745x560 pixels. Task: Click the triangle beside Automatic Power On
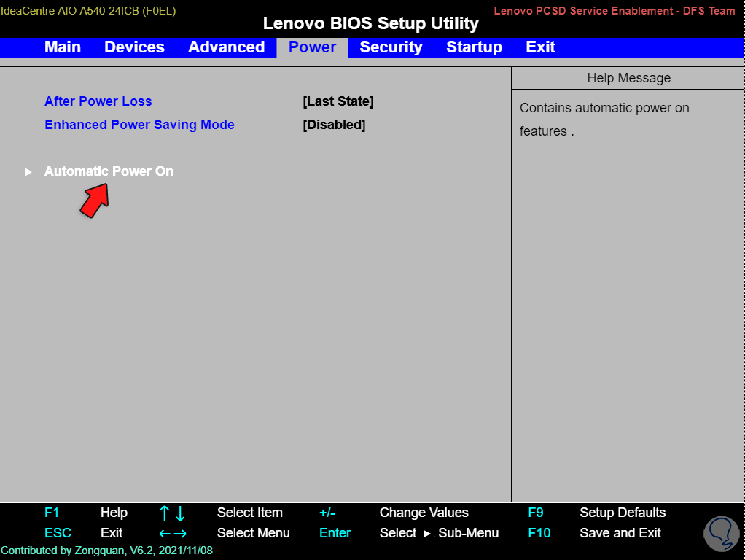28,171
